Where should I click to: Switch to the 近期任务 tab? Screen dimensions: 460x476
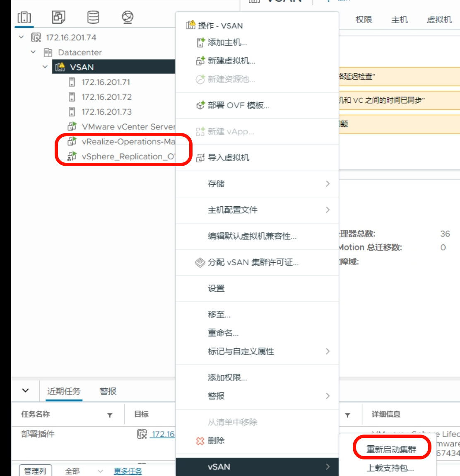64,391
